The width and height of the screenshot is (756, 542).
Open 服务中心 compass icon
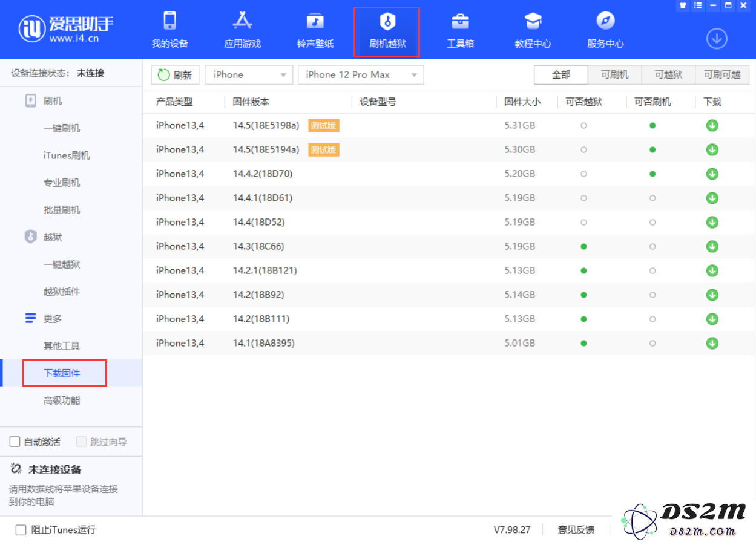click(605, 21)
